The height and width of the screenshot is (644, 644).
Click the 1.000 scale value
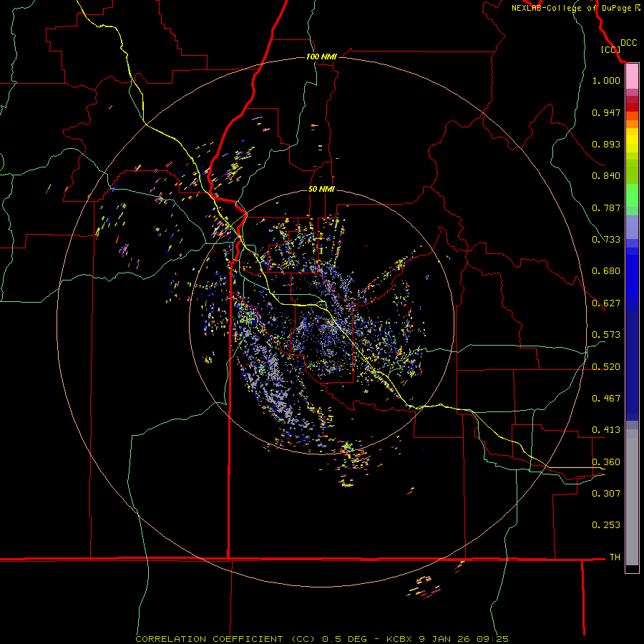point(606,80)
